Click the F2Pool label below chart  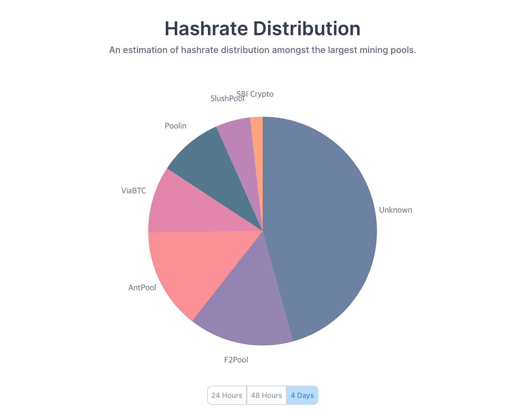(236, 360)
